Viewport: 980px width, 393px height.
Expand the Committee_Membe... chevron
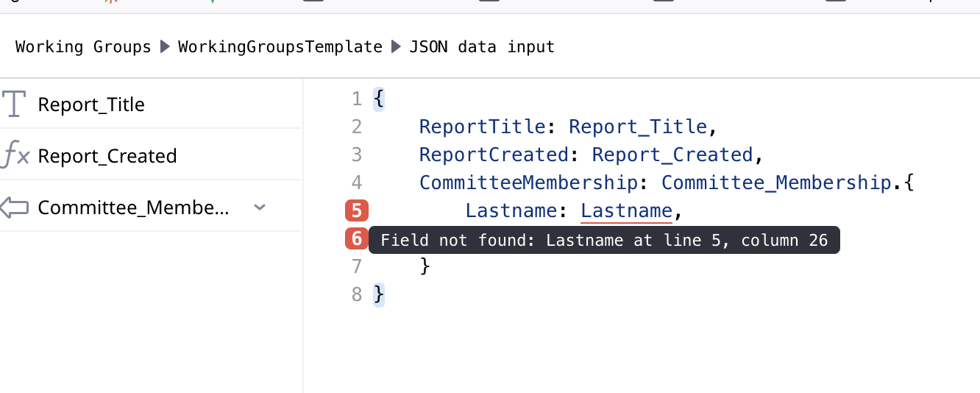click(x=259, y=208)
